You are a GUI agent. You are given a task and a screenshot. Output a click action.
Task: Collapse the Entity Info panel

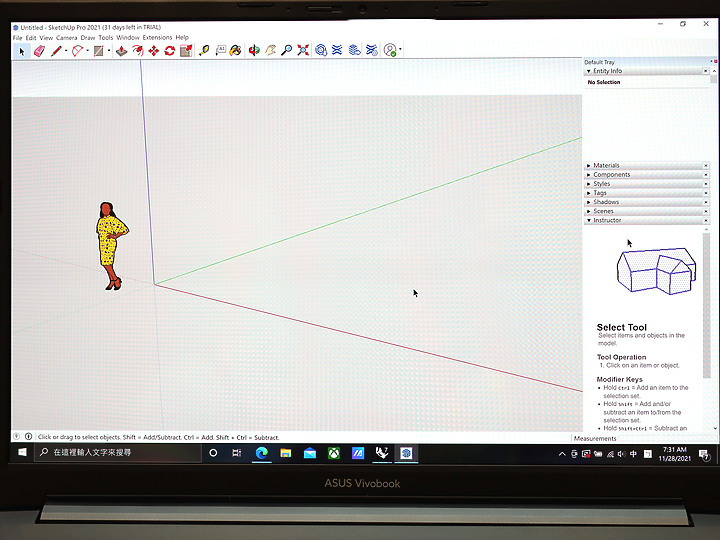click(589, 71)
